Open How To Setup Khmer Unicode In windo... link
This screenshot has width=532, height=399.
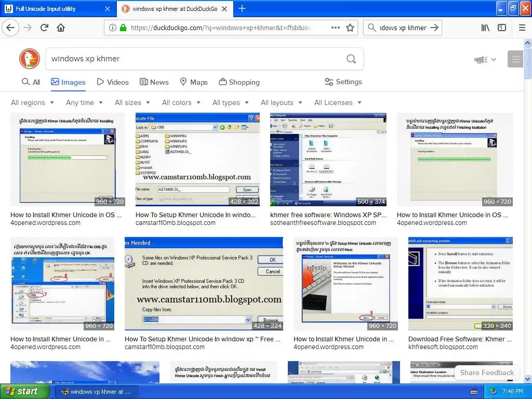coord(195,215)
